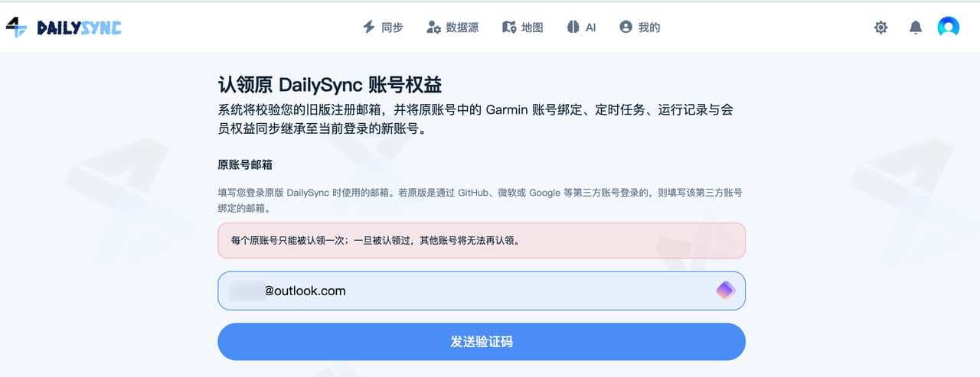Select the 认领原 DailySync 账号权益 heading
Image resolution: width=980 pixels, height=377 pixels.
point(330,84)
